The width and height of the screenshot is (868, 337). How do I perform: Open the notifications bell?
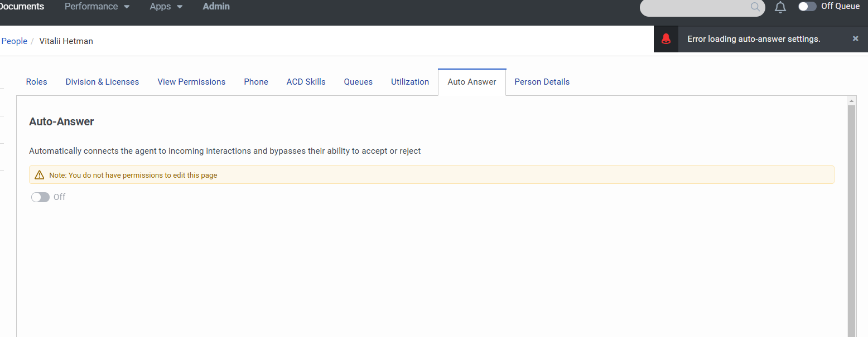coord(780,7)
